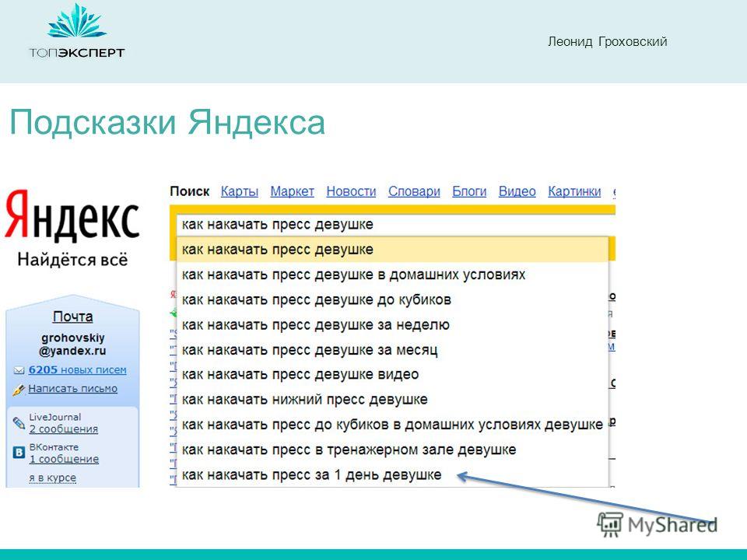Image resolution: width=747 pixels, height=560 pixels.
Task: Select suggestion "за 1 день девушке"
Action: pyautogui.click(x=392, y=474)
